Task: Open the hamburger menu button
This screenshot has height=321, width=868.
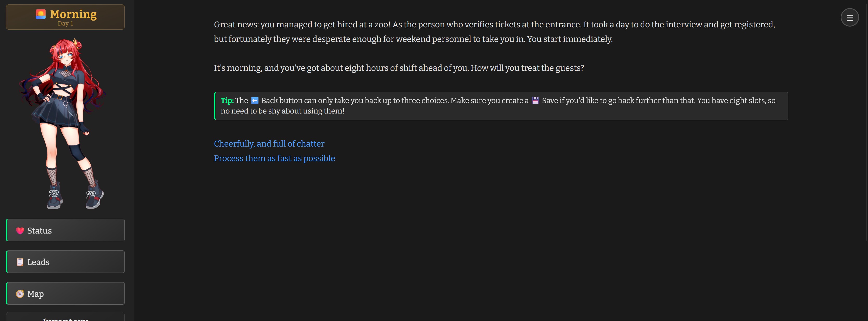Action: point(850,17)
